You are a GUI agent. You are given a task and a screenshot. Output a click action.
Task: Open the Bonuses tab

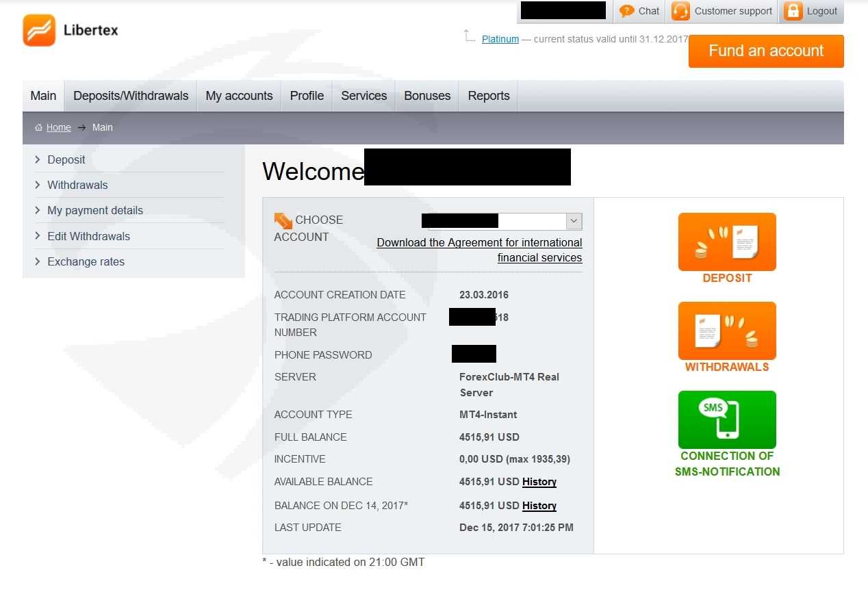(x=427, y=96)
